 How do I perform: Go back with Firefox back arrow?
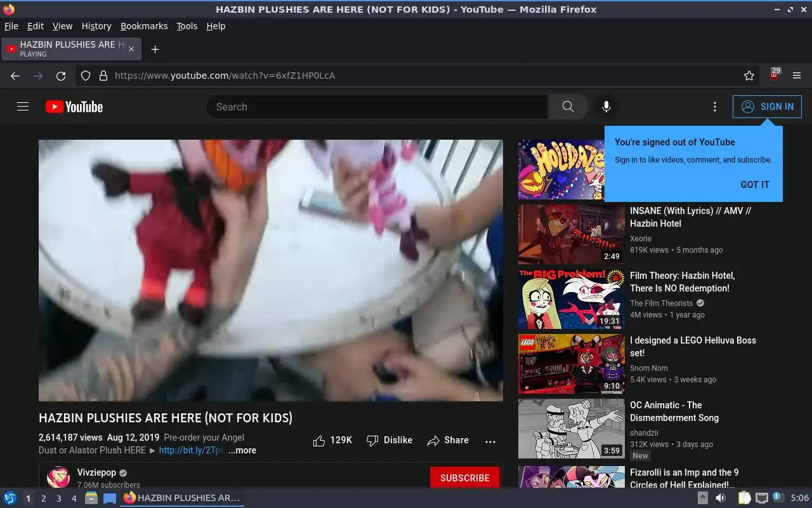(15, 76)
